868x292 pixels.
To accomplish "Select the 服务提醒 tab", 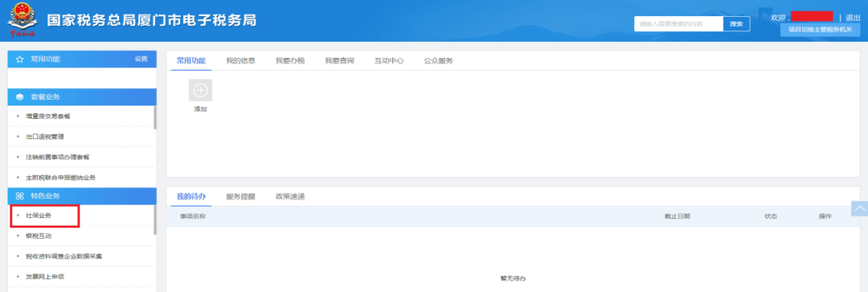I will 241,197.
